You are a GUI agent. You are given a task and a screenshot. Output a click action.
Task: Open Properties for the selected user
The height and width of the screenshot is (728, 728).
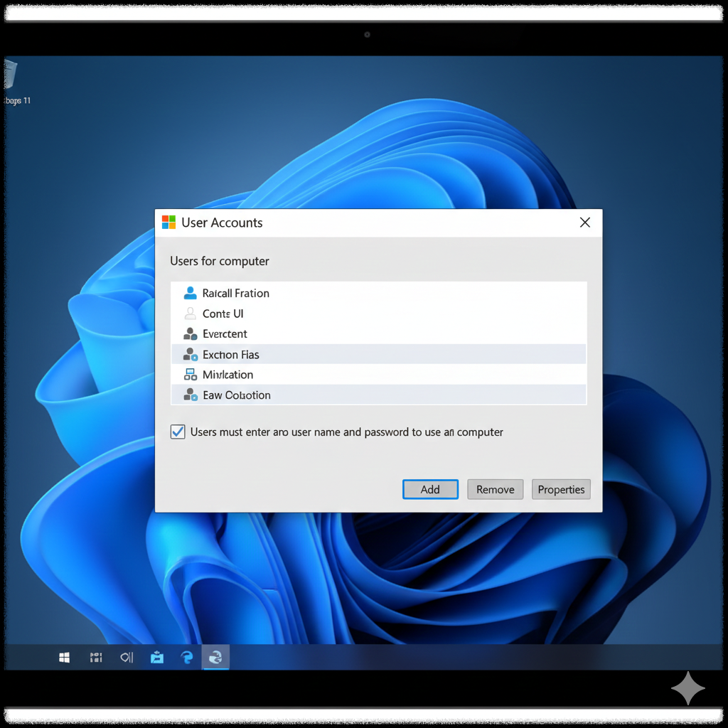561,489
